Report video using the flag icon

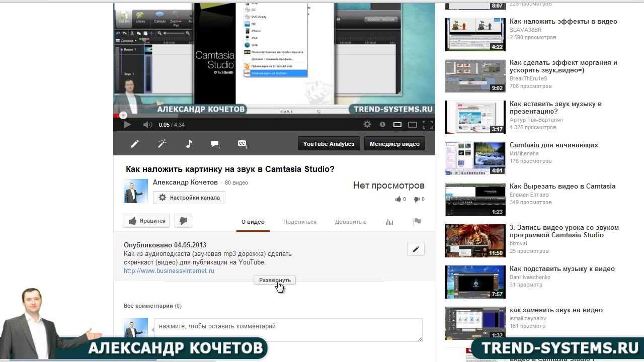417,222
